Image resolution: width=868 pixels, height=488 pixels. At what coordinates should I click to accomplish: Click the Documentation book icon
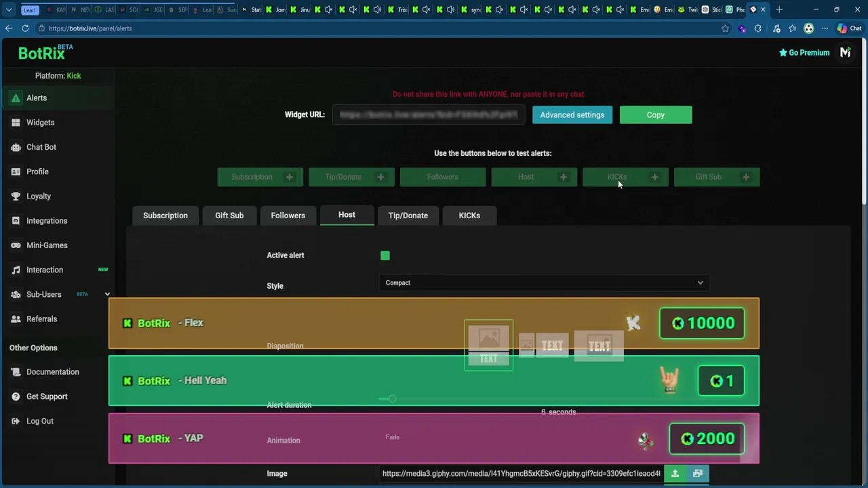point(16,372)
